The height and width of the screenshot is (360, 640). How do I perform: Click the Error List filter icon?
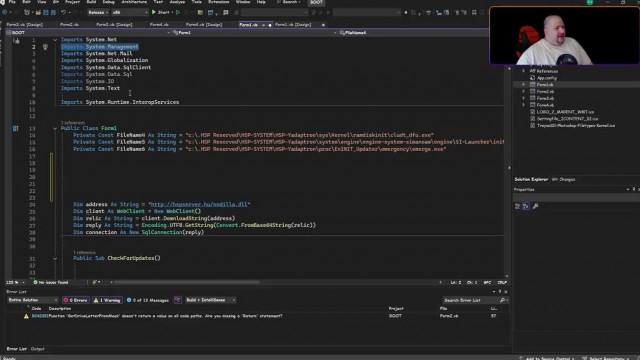(178, 300)
